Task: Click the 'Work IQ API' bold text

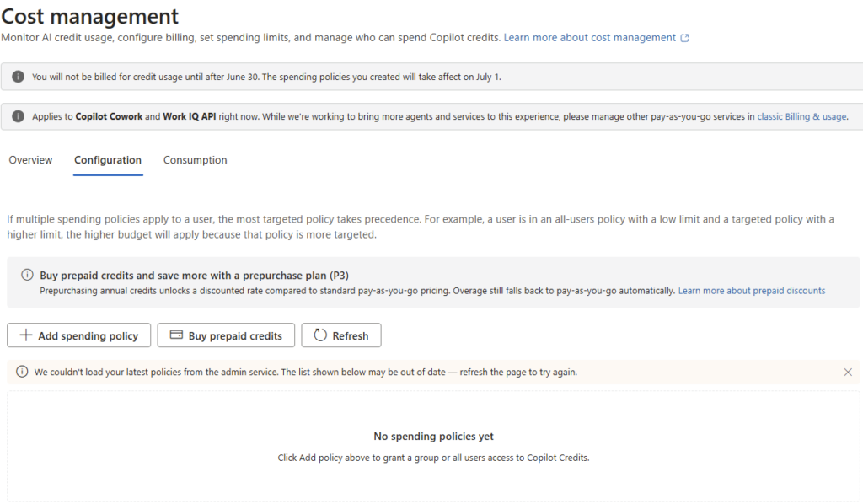Action: click(190, 116)
